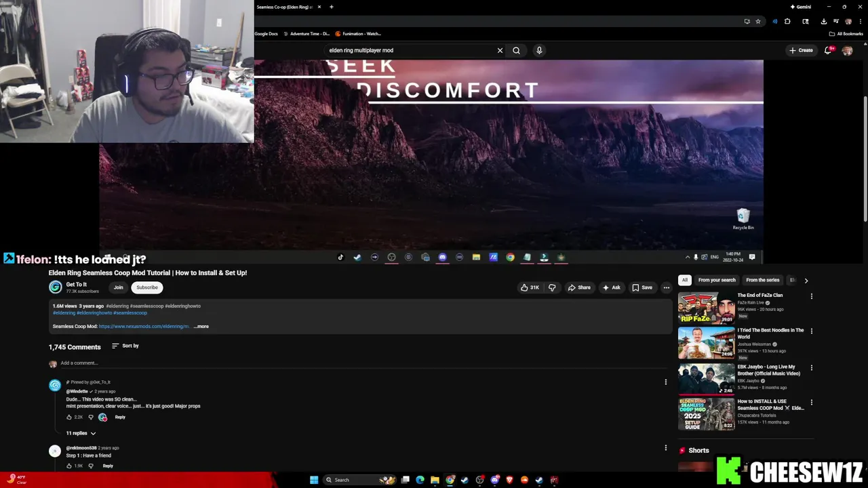
Task: Clear the YouTube search box with the X
Action: (x=500, y=50)
